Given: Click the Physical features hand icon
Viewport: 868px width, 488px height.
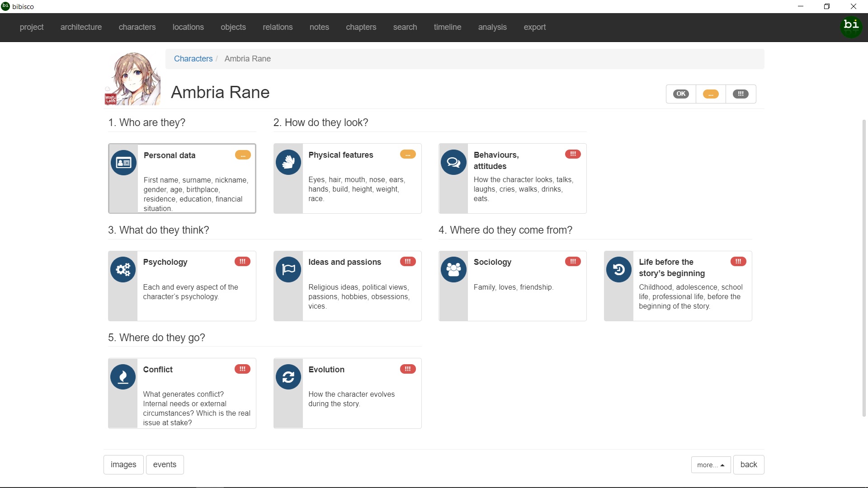Looking at the screenshot, I should coord(288,162).
